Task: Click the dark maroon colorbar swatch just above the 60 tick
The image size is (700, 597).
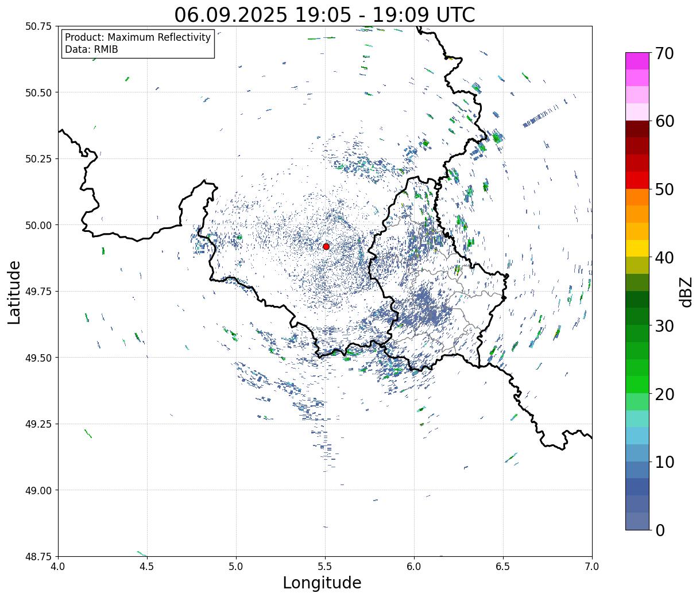Action: click(637, 129)
